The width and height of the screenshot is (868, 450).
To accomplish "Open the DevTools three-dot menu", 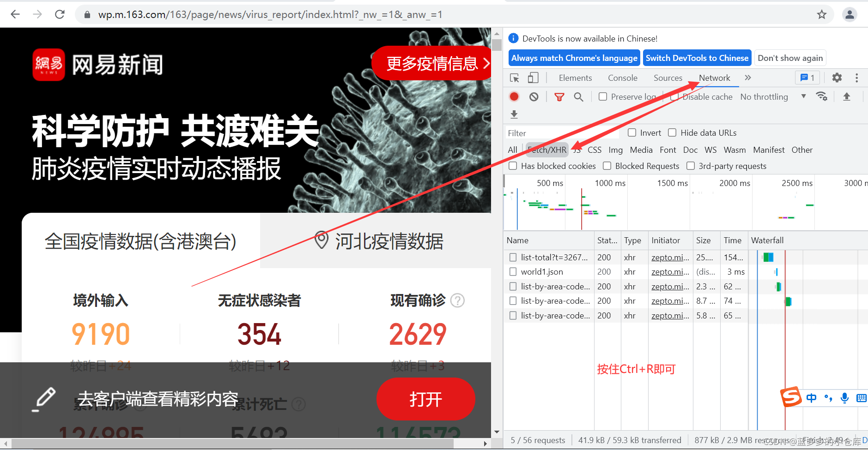I will click(x=856, y=78).
